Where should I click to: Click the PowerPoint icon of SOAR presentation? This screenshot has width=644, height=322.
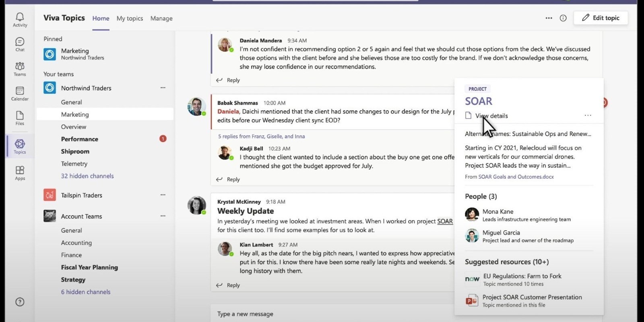pyautogui.click(x=472, y=300)
